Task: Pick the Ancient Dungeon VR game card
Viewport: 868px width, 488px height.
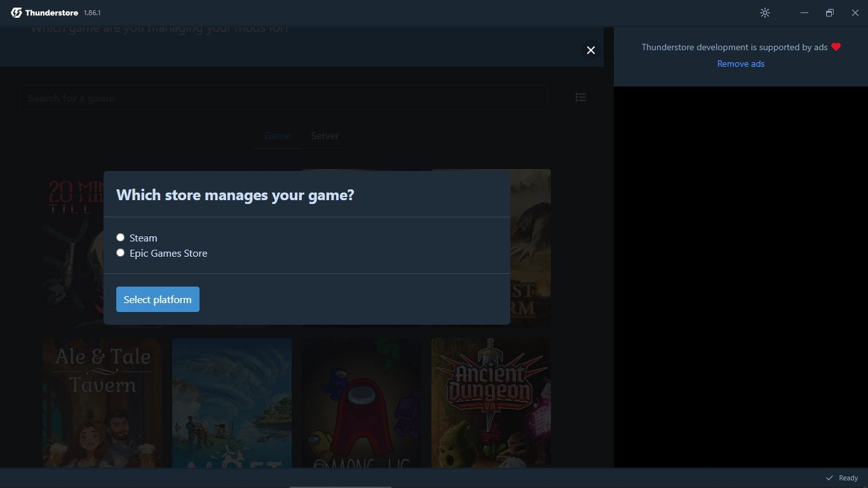Action: (x=491, y=403)
